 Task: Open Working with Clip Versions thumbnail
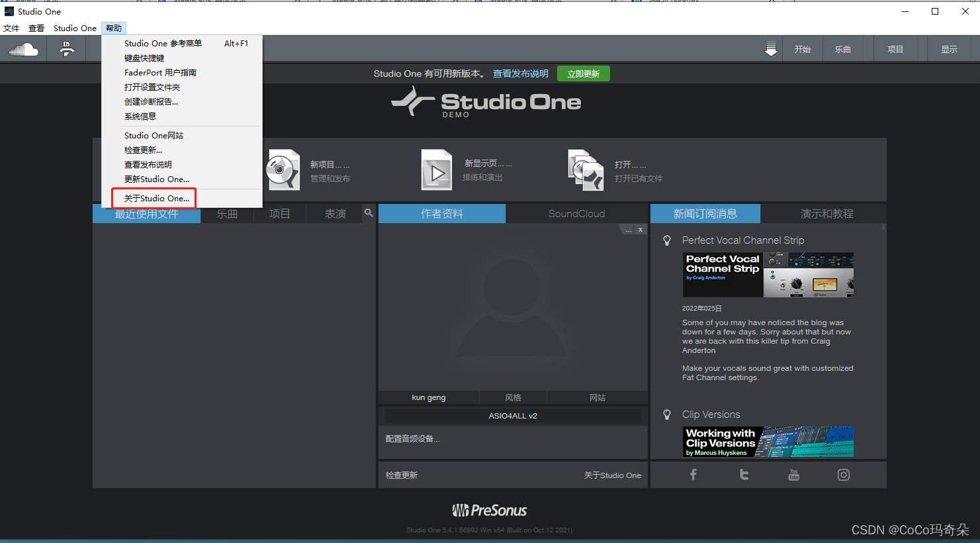[x=768, y=442]
